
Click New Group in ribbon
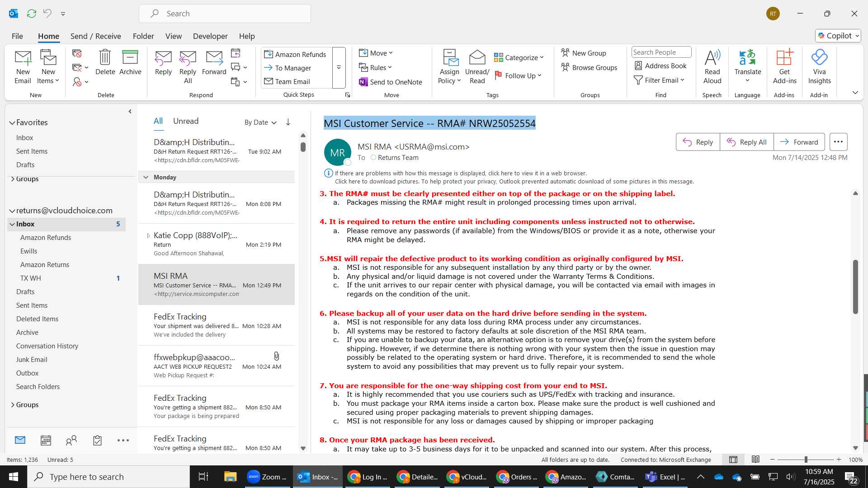584,53
